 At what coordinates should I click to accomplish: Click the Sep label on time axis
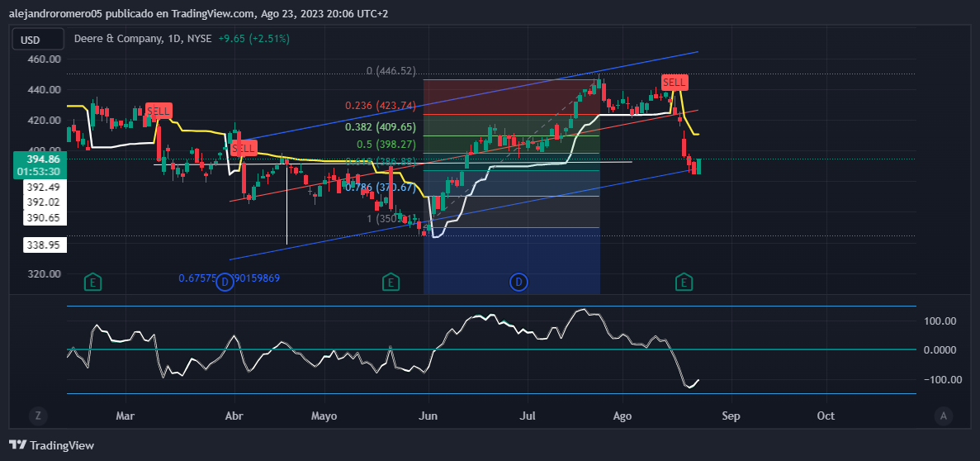731,416
